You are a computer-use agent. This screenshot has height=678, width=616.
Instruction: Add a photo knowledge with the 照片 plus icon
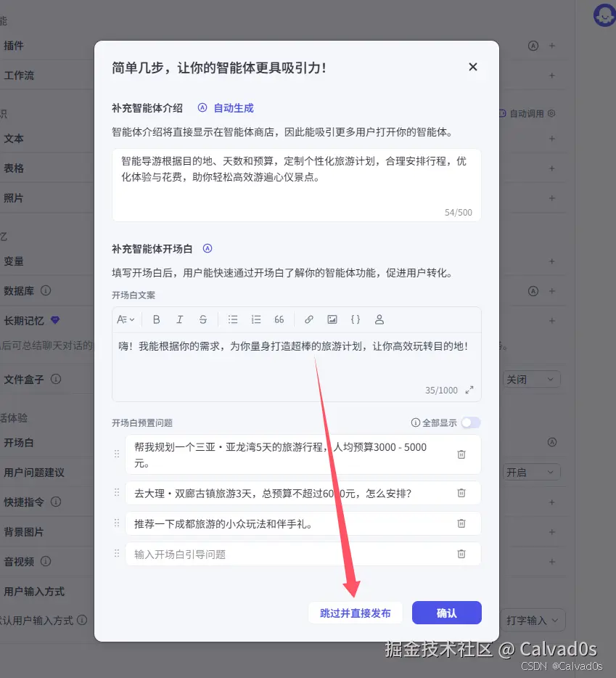click(552, 198)
